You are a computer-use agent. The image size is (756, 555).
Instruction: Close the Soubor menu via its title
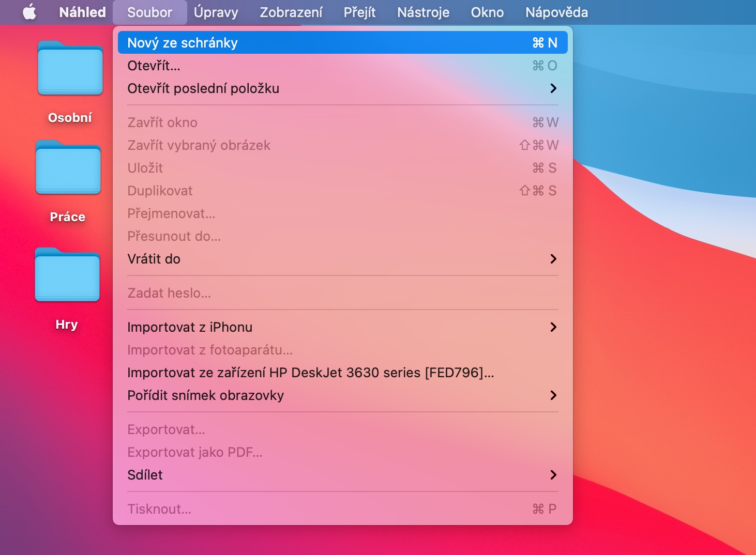click(149, 12)
